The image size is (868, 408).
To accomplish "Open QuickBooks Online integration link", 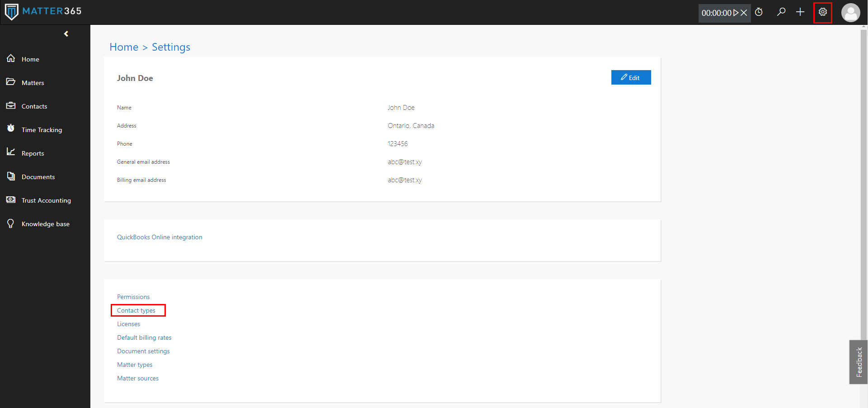I will click(160, 237).
